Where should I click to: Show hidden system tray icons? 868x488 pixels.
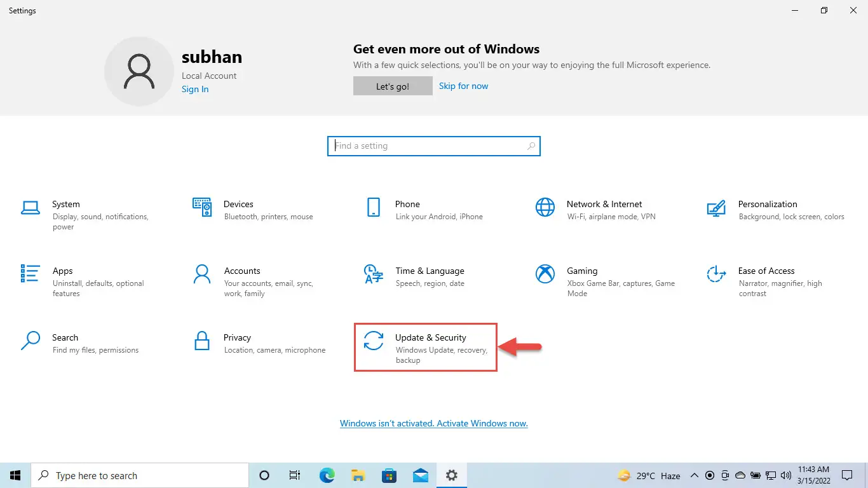coord(693,475)
